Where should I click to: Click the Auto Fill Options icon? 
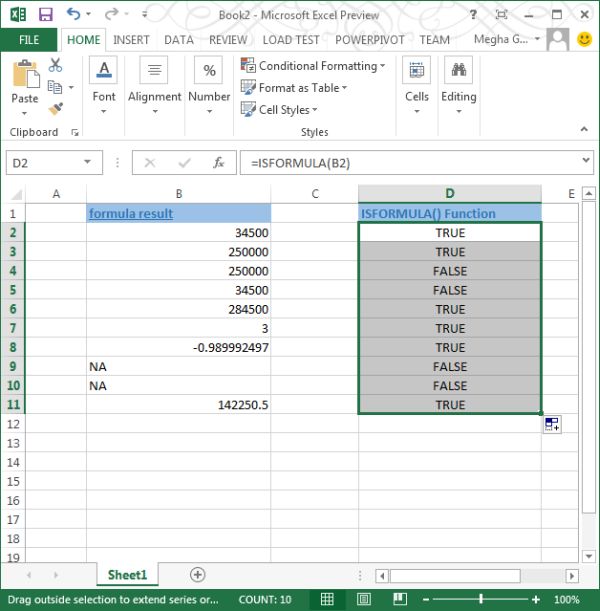pos(552,424)
